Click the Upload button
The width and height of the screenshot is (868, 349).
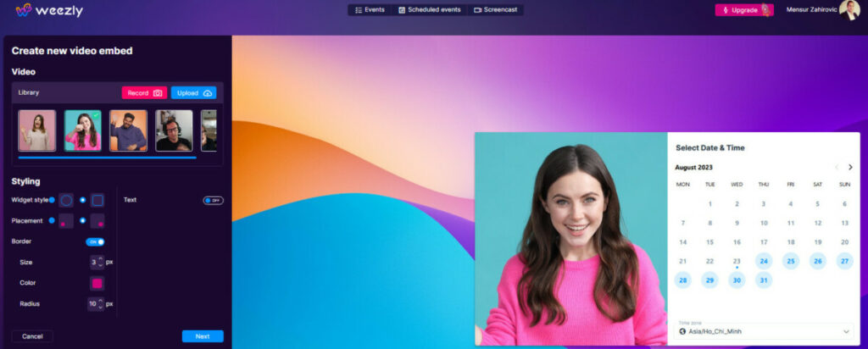(x=193, y=93)
